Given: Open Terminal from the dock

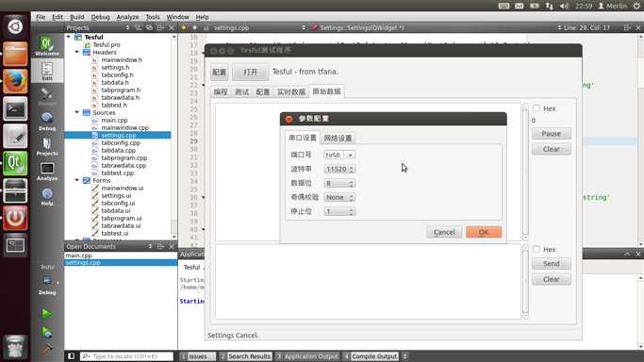Looking at the screenshot, I should point(15,108).
